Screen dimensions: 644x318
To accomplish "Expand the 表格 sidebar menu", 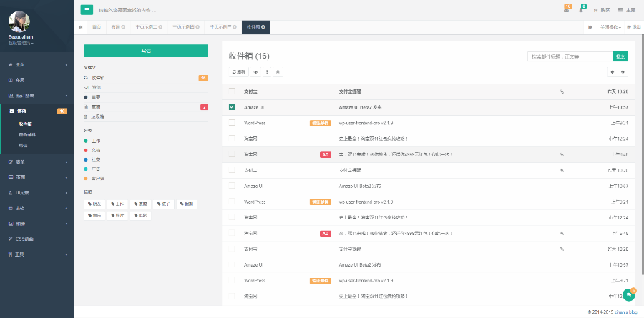I will [x=37, y=208].
